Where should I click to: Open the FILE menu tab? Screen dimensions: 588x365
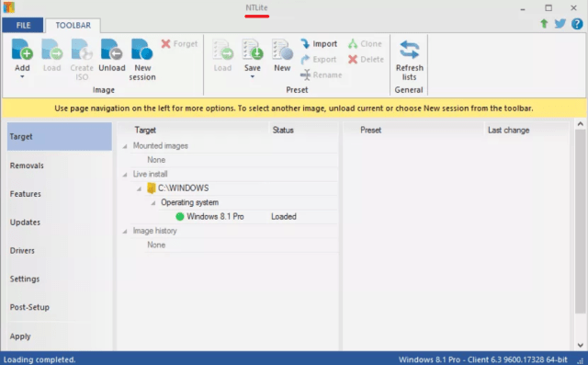pos(23,25)
